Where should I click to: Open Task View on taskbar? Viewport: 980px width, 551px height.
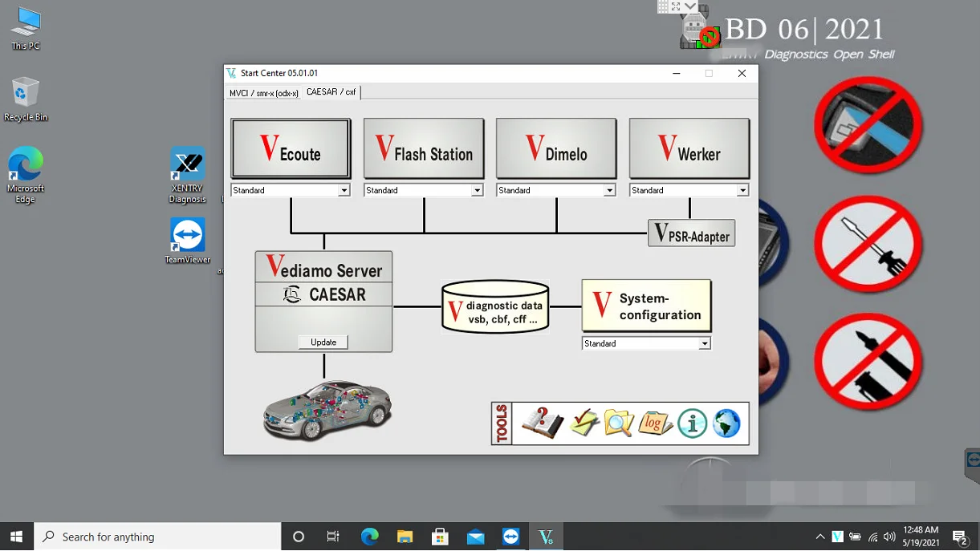pyautogui.click(x=333, y=537)
